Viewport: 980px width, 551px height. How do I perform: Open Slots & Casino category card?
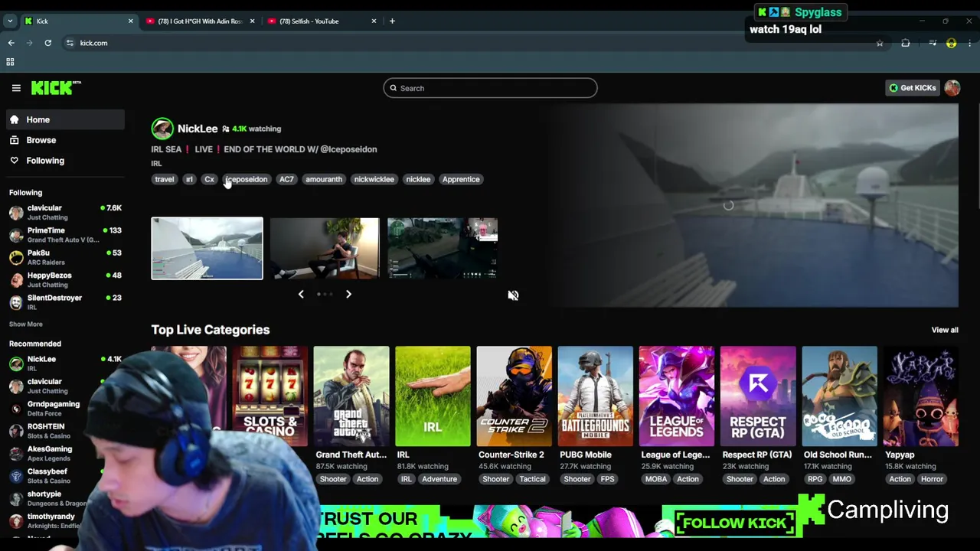(x=270, y=396)
